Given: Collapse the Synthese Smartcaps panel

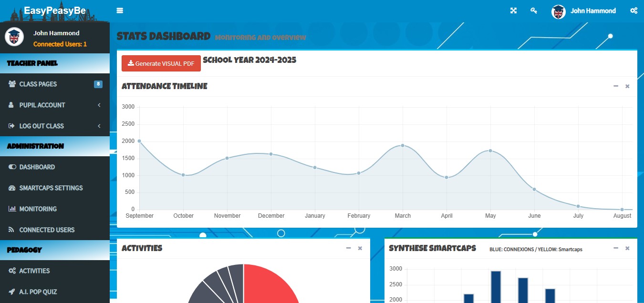Looking at the screenshot, I should click(615, 248).
